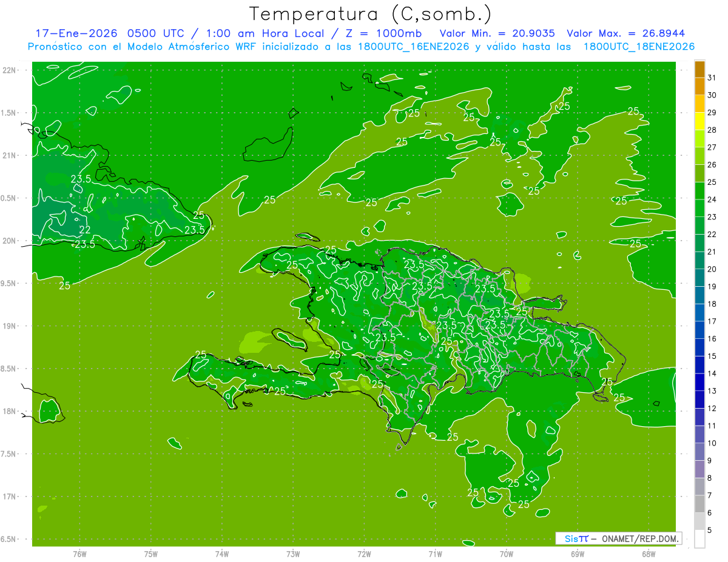
Task: Click the purple swatch between 8 and 9
Action: [x=699, y=469]
